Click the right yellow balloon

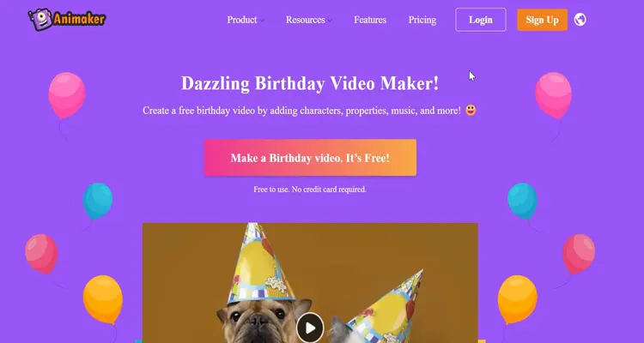pos(518,299)
